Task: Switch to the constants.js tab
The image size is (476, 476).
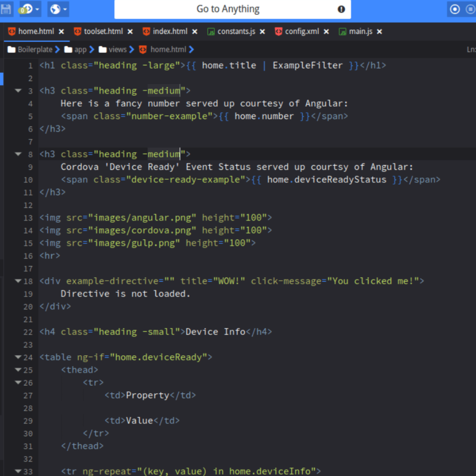Action: pos(236,32)
